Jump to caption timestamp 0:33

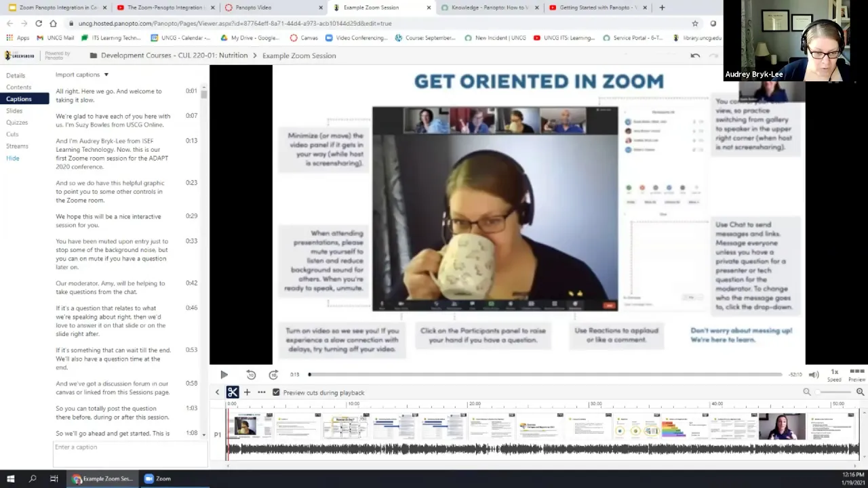(191, 241)
